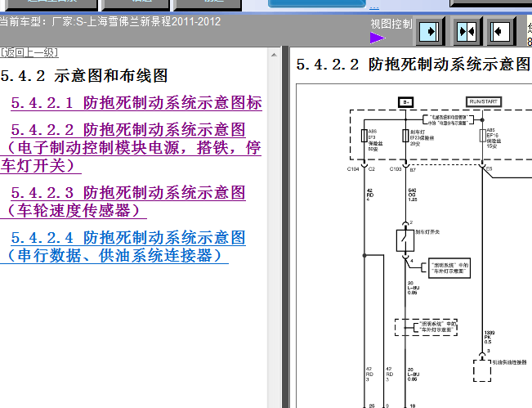532x408 pixels.
Task: Click the E5 terminal label
Action: [489, 169]
